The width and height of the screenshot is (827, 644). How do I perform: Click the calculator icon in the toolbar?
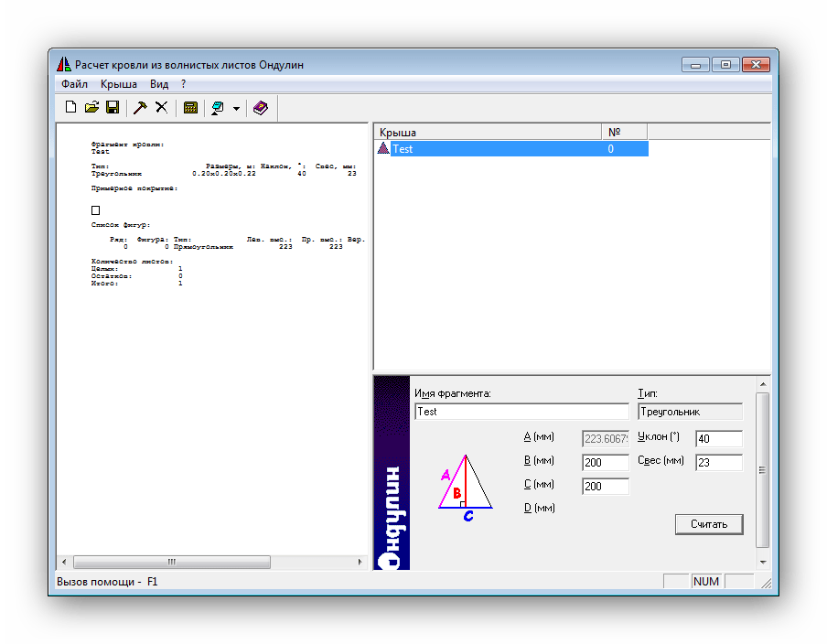[190, 108]
